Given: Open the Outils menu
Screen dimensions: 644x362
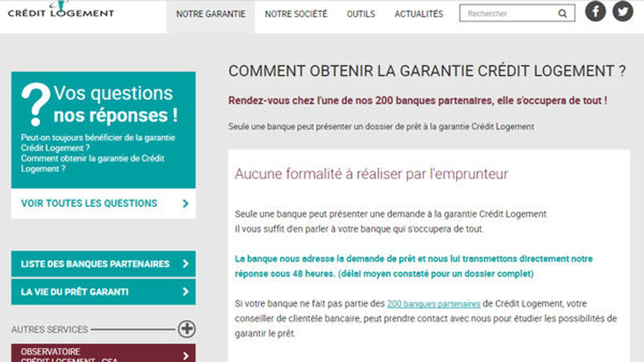Looking at the screenshot, I should [x=361, y=14].
